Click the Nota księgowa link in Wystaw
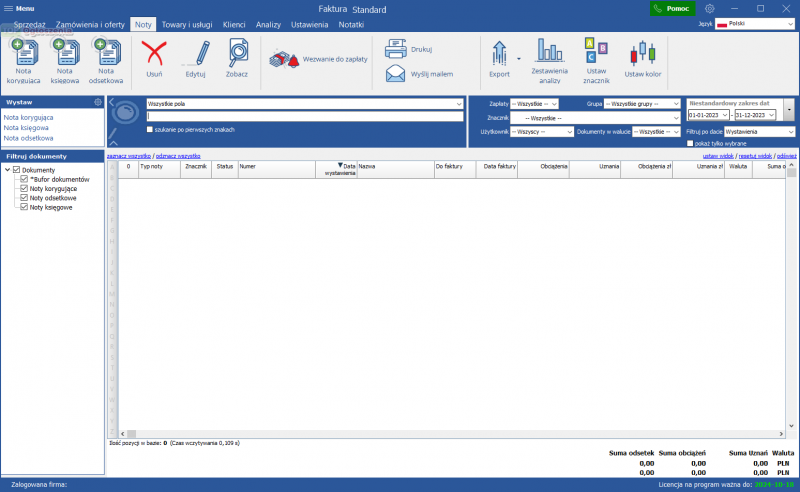The image size is (800, 492). (26, 128)
